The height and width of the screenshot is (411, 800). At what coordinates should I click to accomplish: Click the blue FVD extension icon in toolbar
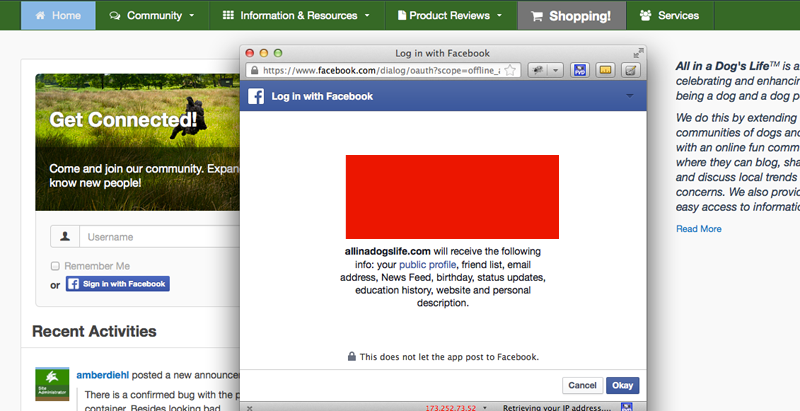(x=580, y=70)
